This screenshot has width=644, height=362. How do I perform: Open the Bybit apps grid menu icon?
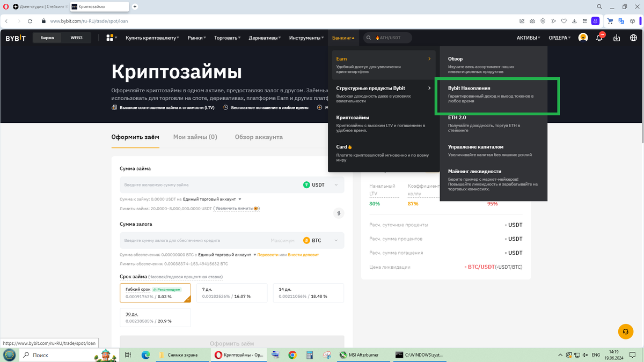(x=110, y=38)
